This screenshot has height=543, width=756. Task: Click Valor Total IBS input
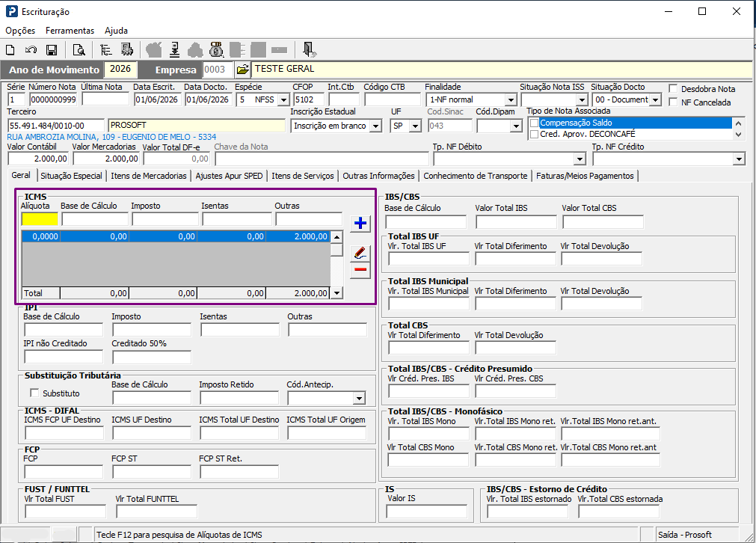(516, 222)
